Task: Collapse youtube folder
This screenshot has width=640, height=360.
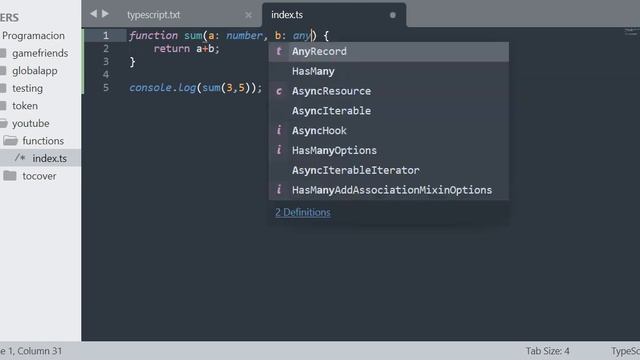Action: click(31, 123)
